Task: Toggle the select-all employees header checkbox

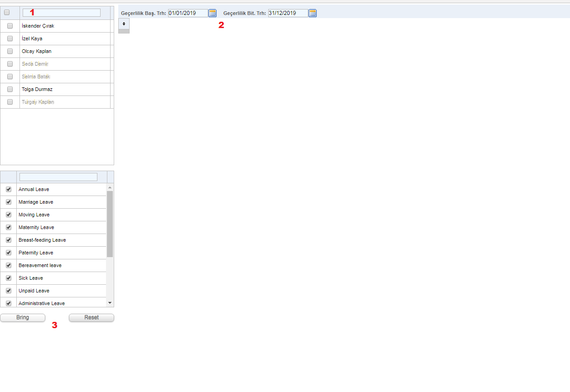Action: [7, 13]
